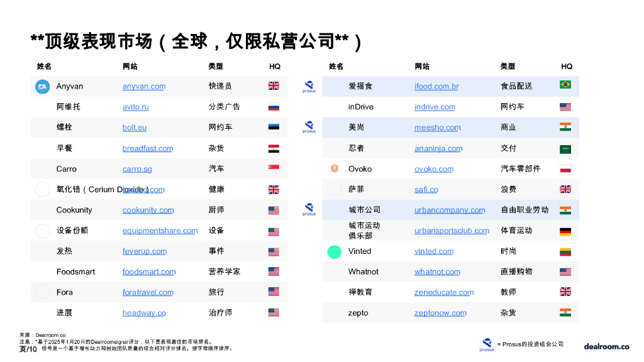
Task: Click the Prosus icon beside the 美尚 row
Action: point(309,128)
